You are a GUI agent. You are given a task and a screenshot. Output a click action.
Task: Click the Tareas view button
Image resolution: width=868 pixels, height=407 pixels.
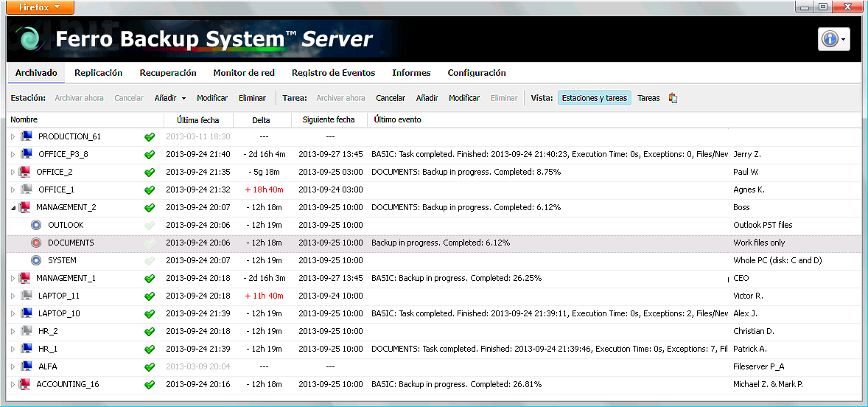click(648, 98)
